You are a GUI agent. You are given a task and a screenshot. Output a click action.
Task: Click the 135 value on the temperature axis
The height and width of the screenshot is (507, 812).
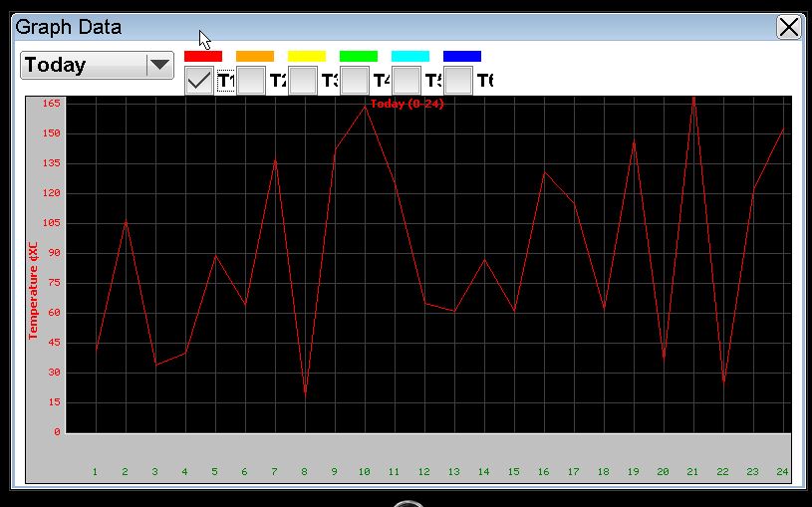click(x=51, y=163)
